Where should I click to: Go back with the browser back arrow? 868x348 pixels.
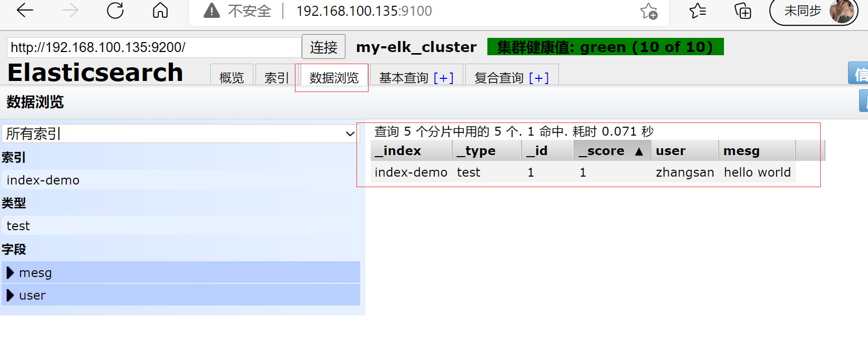point(25,11)
